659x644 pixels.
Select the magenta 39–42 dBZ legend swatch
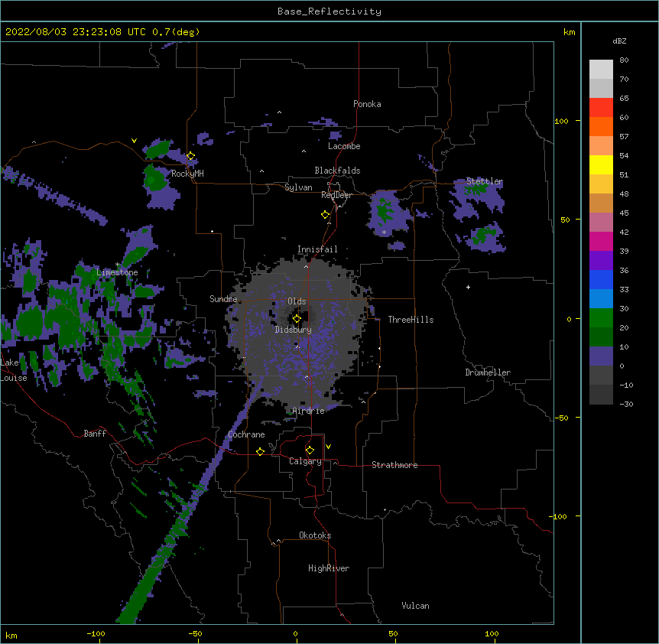click(x=601, y=241)
